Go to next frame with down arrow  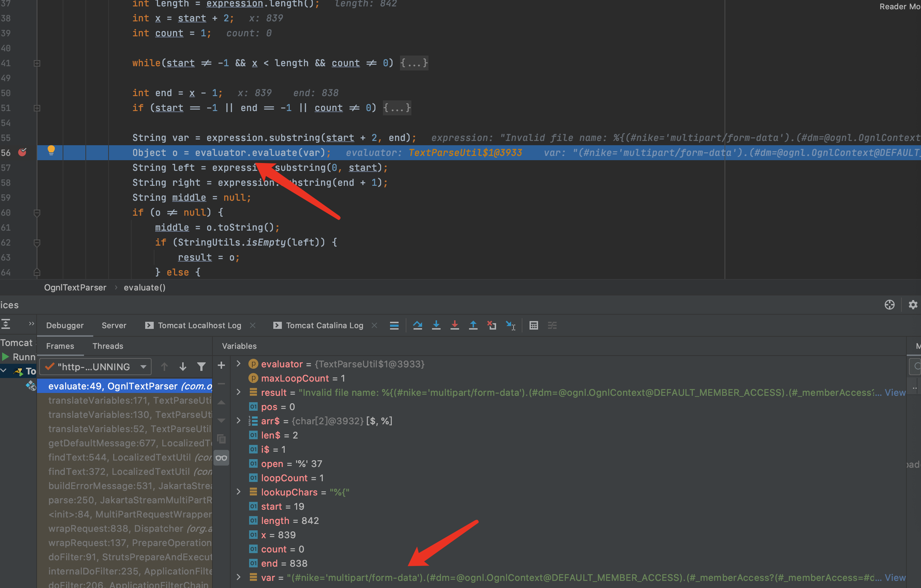pos(183,367)
